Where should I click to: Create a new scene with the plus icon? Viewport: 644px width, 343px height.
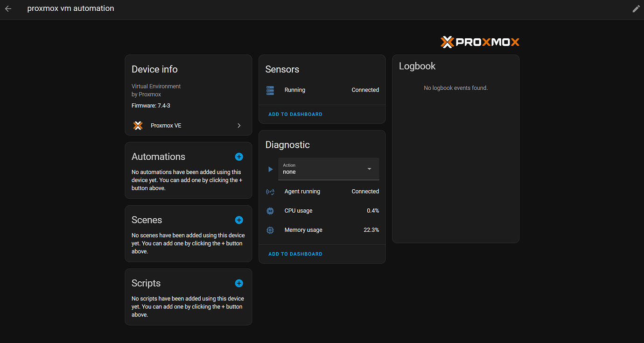click(239, 220)
